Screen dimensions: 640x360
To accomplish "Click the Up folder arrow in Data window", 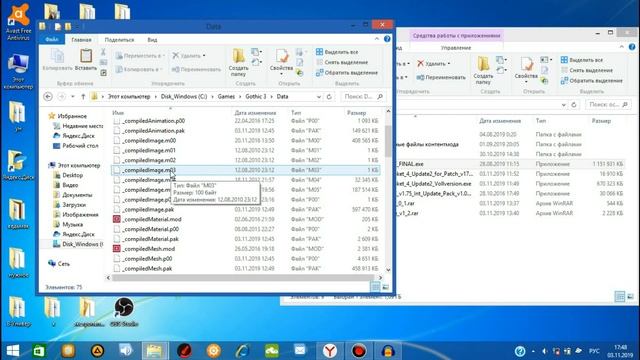I will pos(83,97).
